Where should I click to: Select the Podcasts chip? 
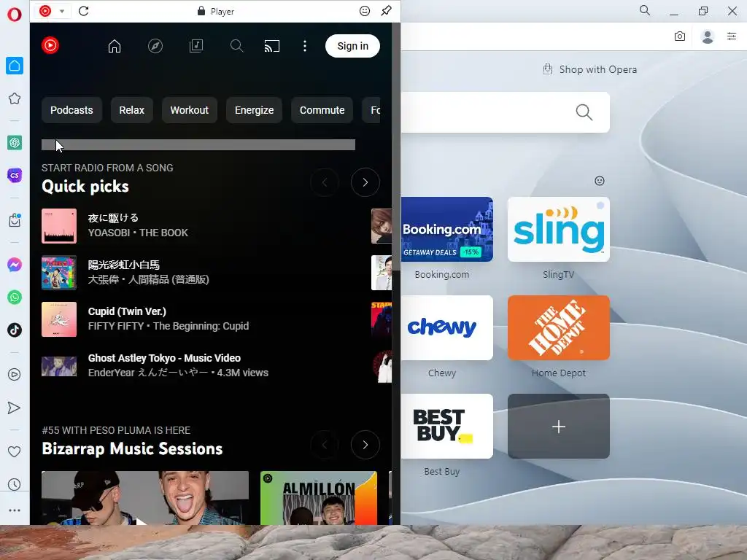click(72, 110)
